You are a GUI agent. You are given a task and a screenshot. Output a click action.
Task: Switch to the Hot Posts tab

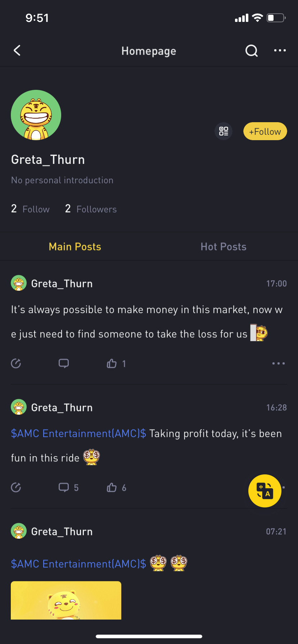coord(223,247)
